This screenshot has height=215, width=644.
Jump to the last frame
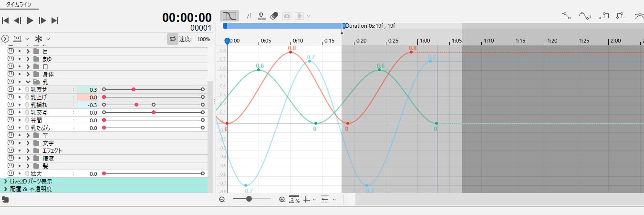click(55, 20)
